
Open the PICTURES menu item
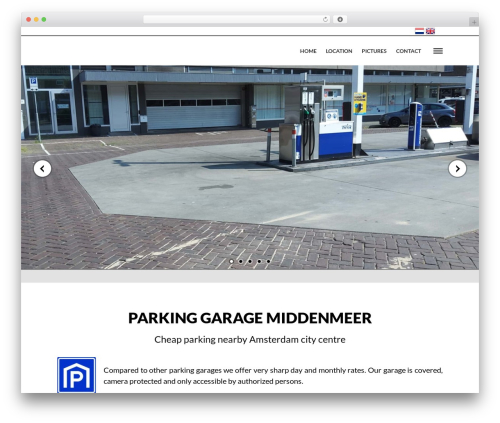click(x=374, y=51)
